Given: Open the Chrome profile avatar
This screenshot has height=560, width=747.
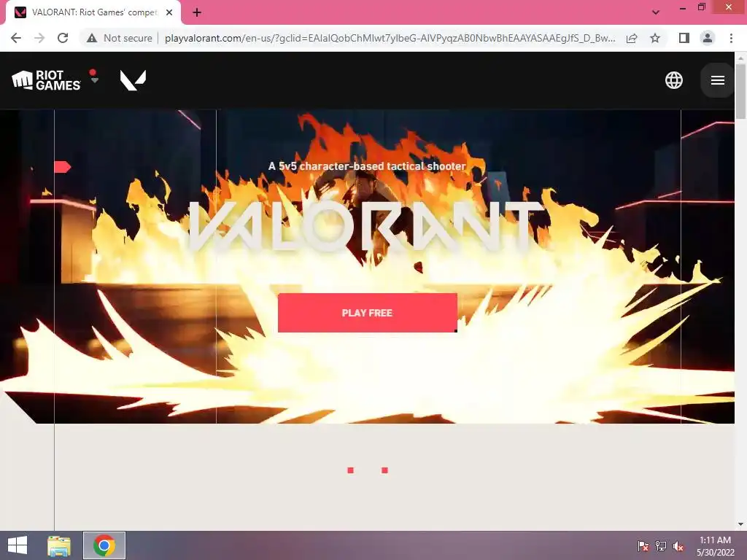Looking at the screenshot, I should coord(708,38).
